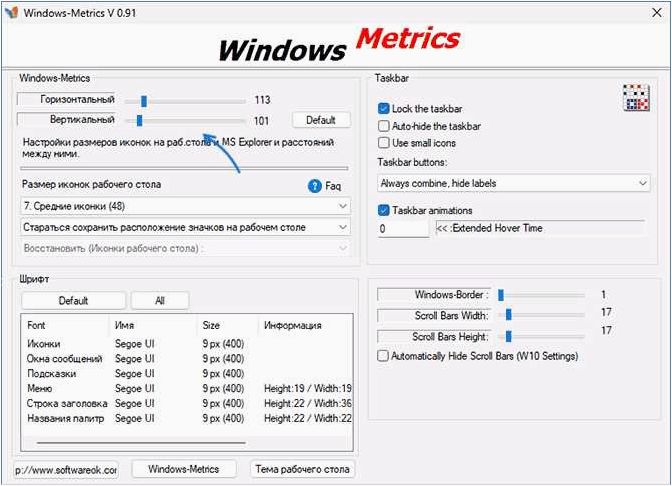Expand the desktop icon size dropdown (Средние иконки 48)
The image size is (672, 486).
point(186,206)
